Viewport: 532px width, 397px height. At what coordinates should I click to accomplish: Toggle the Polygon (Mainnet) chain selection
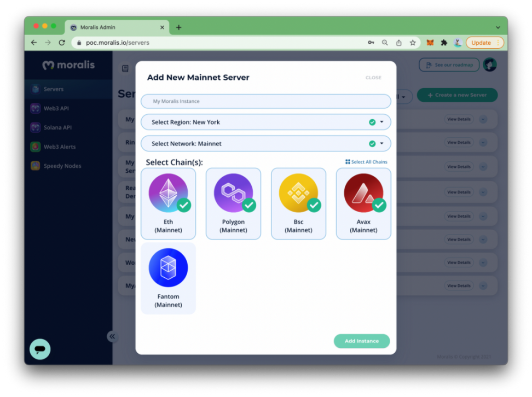tap(233, 203)
